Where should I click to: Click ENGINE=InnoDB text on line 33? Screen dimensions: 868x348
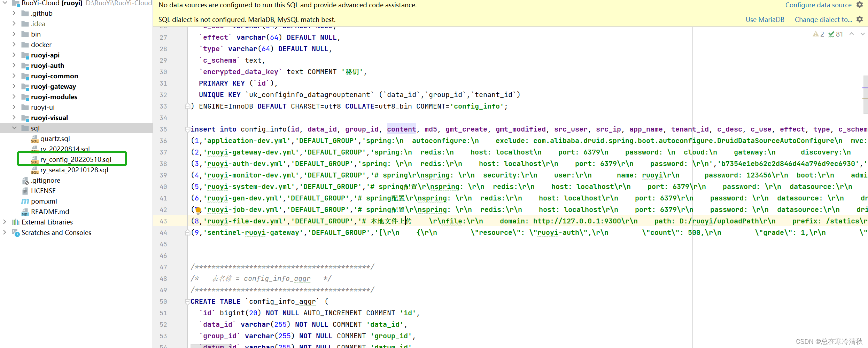(226, 106)
